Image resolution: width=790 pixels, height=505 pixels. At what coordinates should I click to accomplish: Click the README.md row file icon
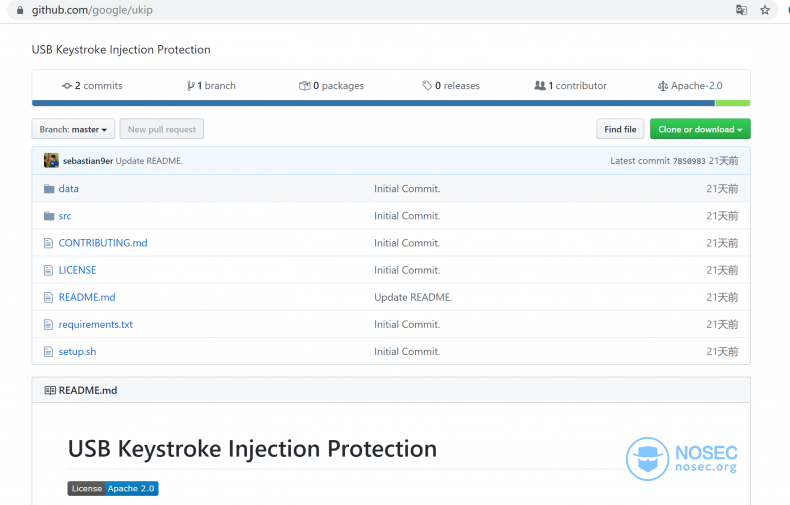click(x=48, y=298)
